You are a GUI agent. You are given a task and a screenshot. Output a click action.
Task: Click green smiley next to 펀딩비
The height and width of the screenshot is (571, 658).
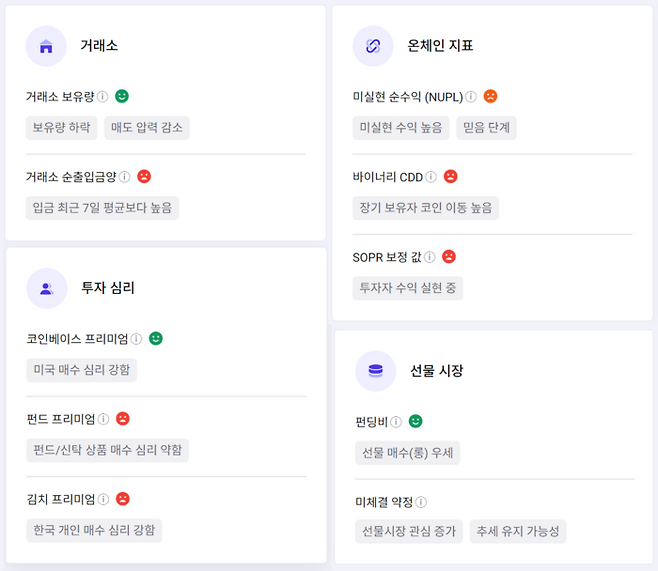click(416, 422)
